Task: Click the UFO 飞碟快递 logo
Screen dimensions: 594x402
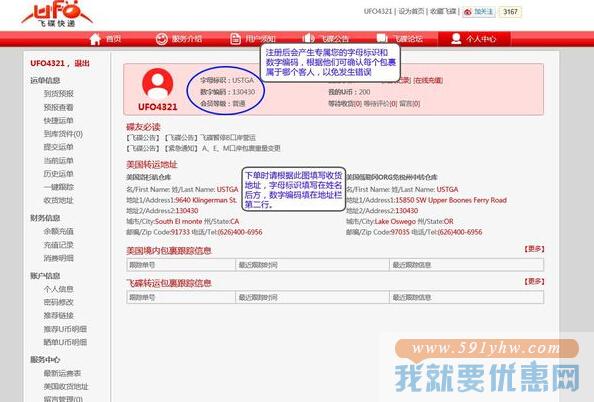Action: tap(57, 14)
